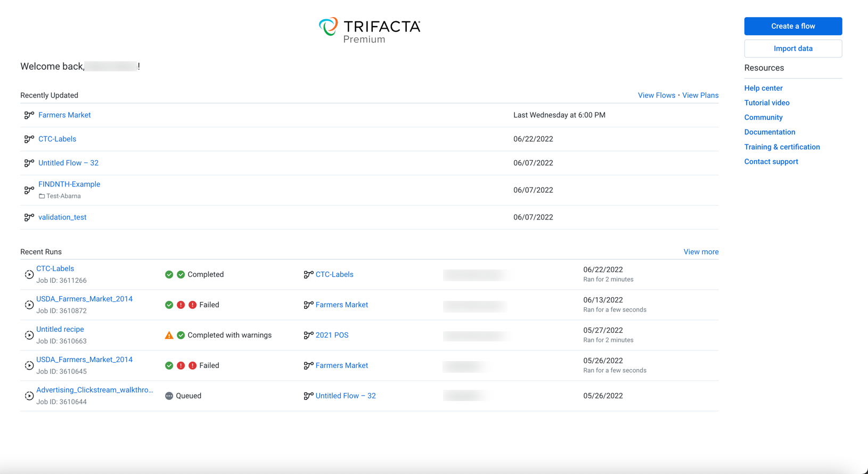Screen dimensions: 868x474
Task: Click the second green check icon next to Completed
Action: pos(181,275)
